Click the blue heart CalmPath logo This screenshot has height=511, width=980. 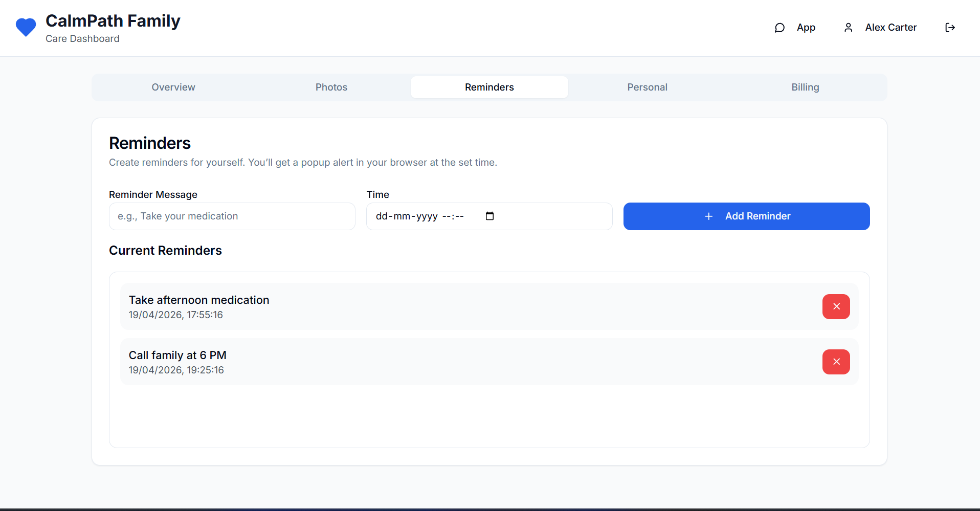[x=26, y=27]
